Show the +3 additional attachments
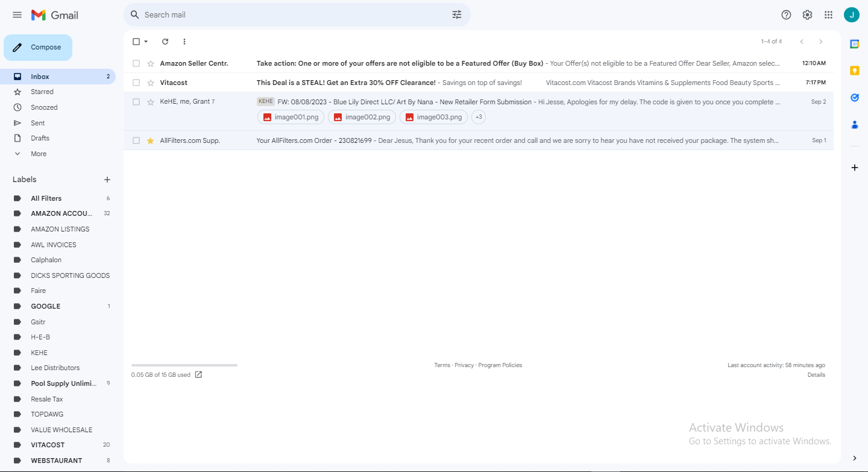This screenshot has height=472, width=868. pos(479,117)
